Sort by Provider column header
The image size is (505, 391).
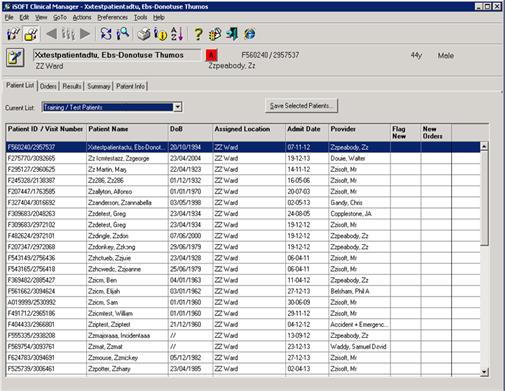[359, 132]
